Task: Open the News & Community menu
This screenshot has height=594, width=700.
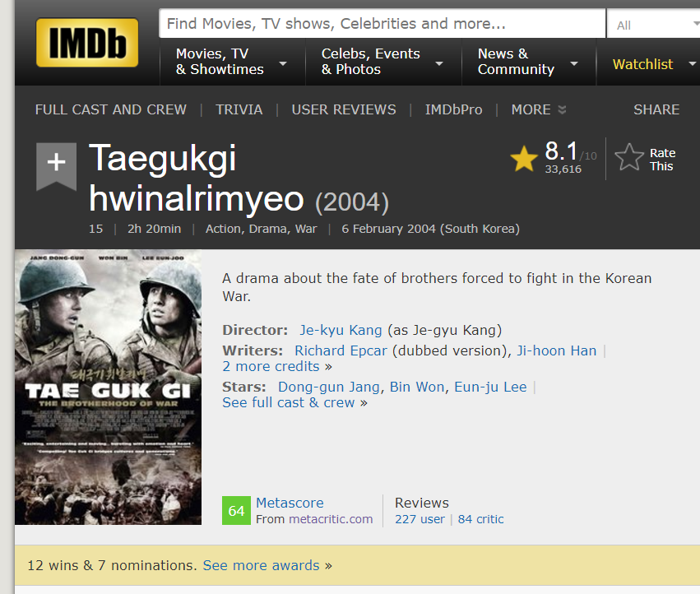Action: coord(527,62)
